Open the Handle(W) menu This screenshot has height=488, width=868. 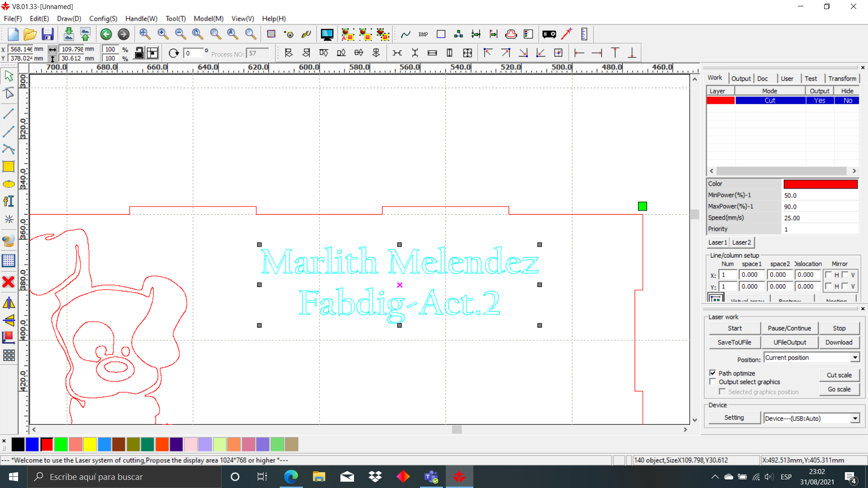[x=141, y=19]
